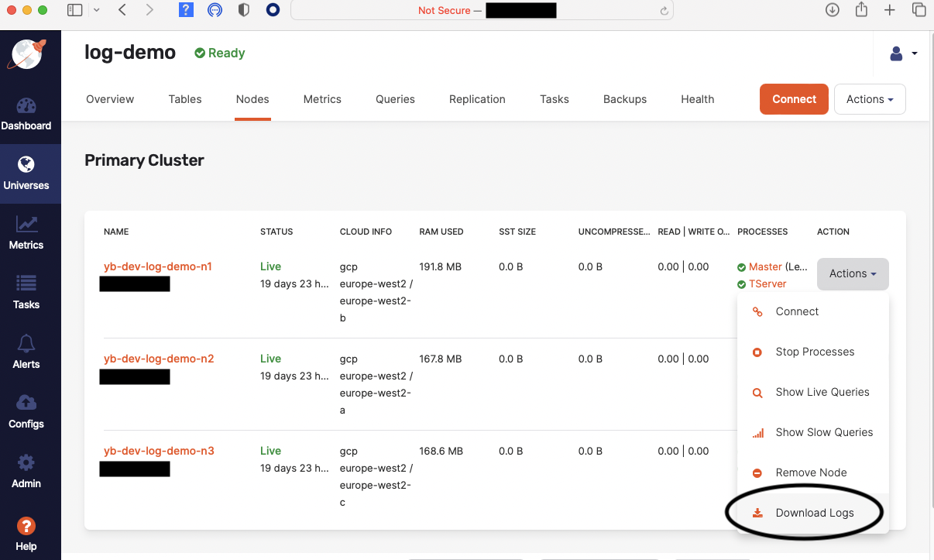Open the Metrics tab of log-demo
The image size is (934, 560).
click(322, 99)
